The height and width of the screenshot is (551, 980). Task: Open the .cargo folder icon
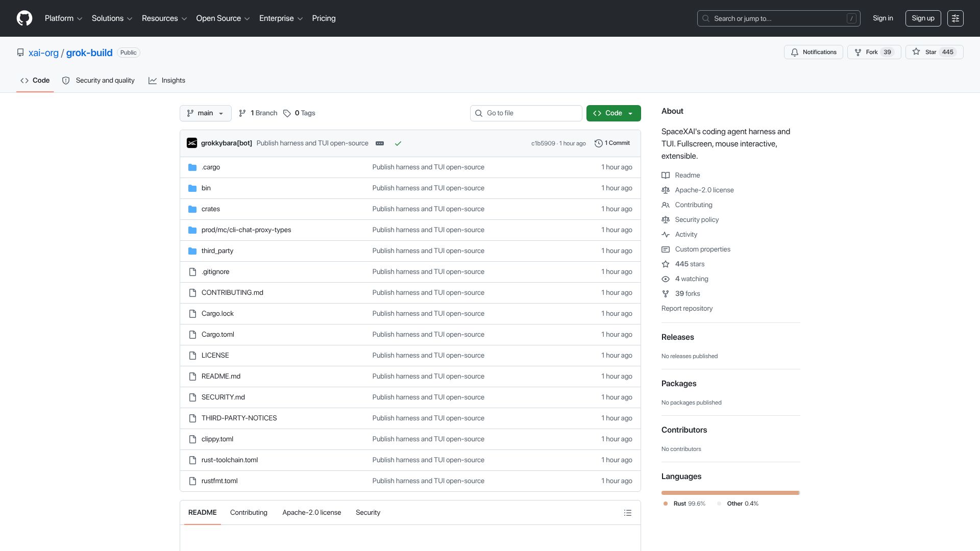pos(192,167)
